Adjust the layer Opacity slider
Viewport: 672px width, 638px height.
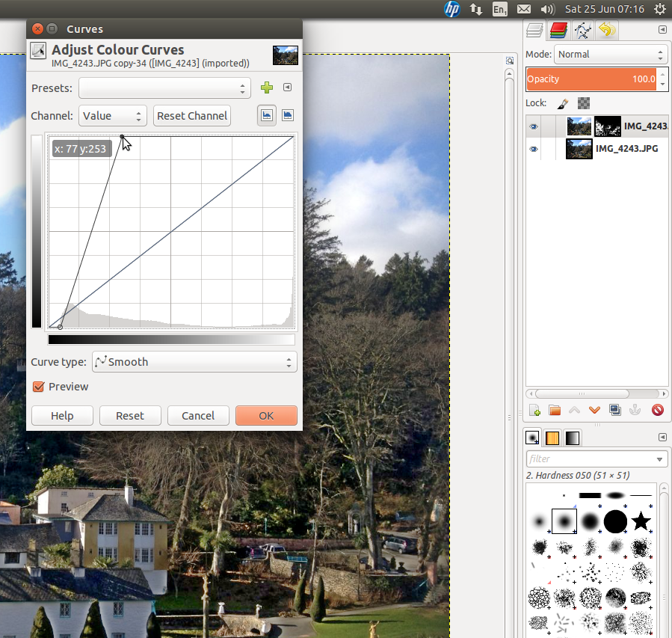coord(591,79)
